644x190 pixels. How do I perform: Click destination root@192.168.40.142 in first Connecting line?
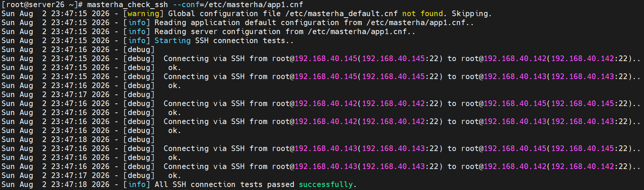tap(504, 58)
